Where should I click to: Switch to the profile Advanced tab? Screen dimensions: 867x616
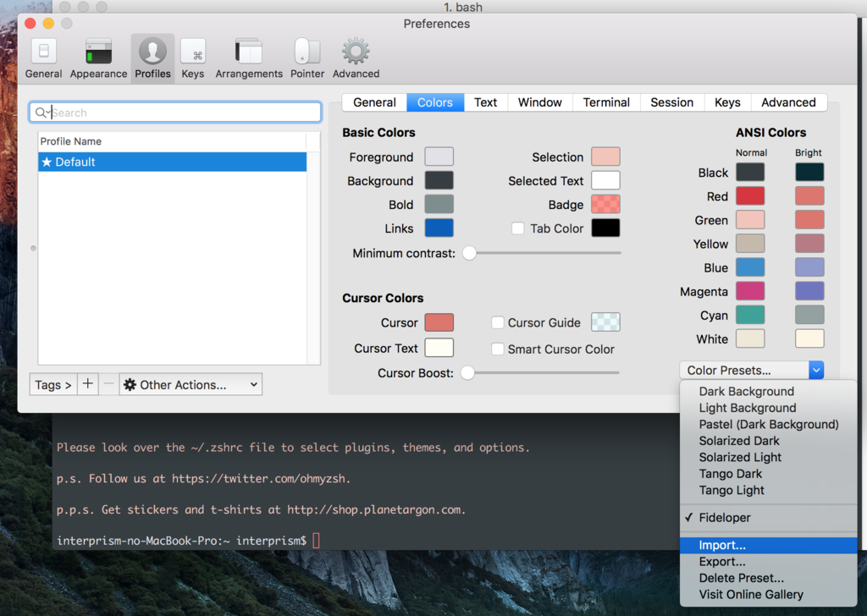[788, 102]
